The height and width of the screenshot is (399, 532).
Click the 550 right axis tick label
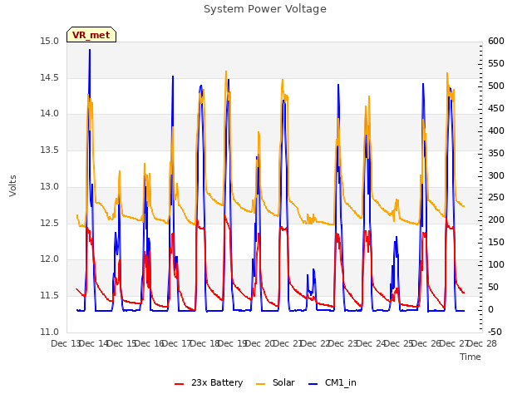[496, 63]
